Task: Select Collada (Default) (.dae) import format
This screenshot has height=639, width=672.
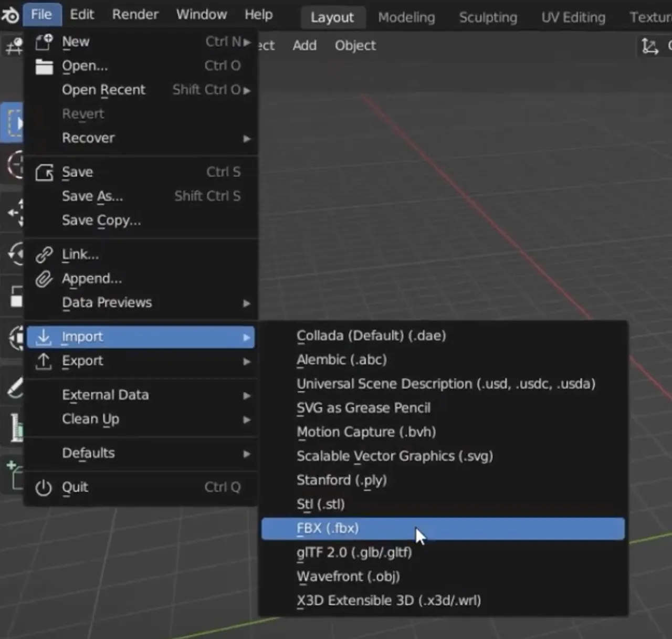Action: coord(371,336)
